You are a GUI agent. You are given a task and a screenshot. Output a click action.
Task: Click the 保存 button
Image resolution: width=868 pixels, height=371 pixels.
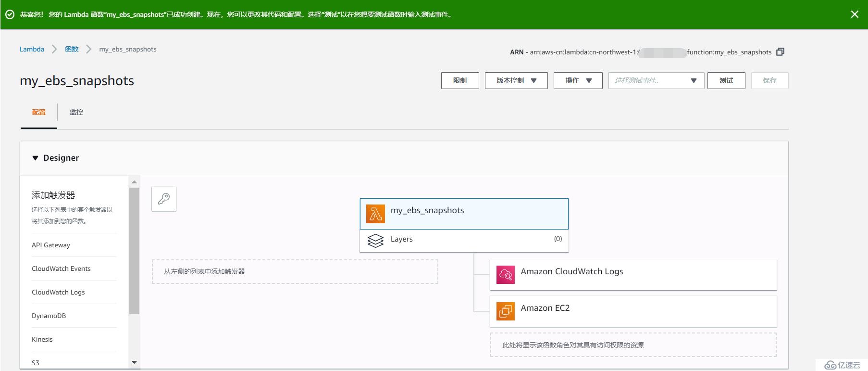(769, 80)
